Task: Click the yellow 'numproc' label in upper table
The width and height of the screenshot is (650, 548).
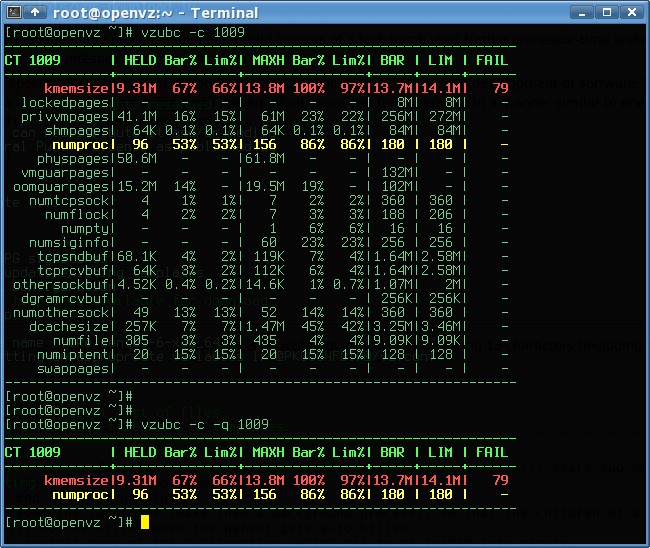Action: point(82,144)
